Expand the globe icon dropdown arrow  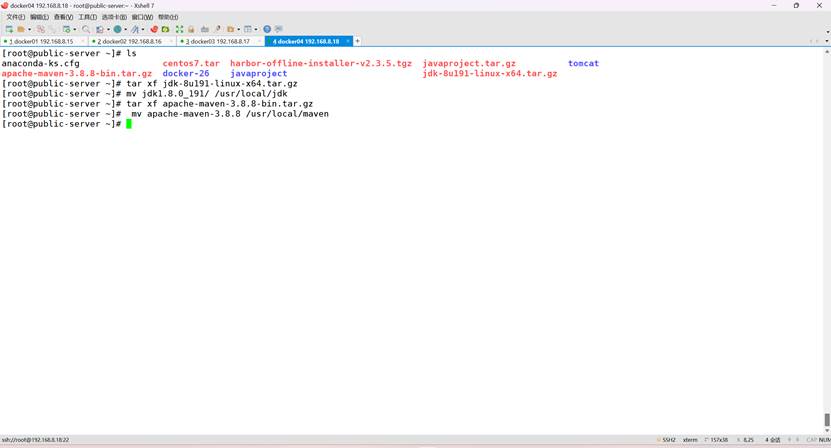click(126, 29)
